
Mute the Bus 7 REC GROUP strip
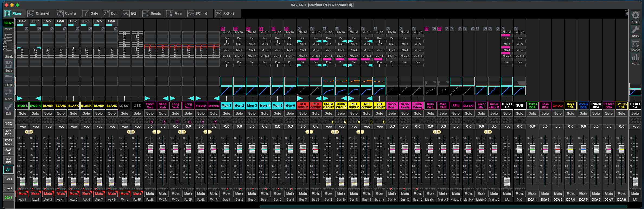click(303, 194)
